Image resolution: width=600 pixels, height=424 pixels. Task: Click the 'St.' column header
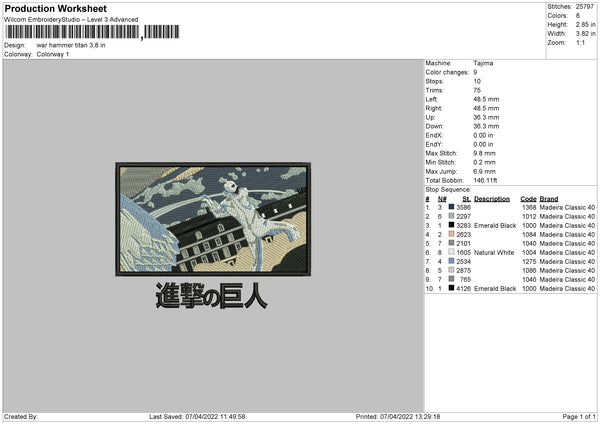(x=466, y=199)
